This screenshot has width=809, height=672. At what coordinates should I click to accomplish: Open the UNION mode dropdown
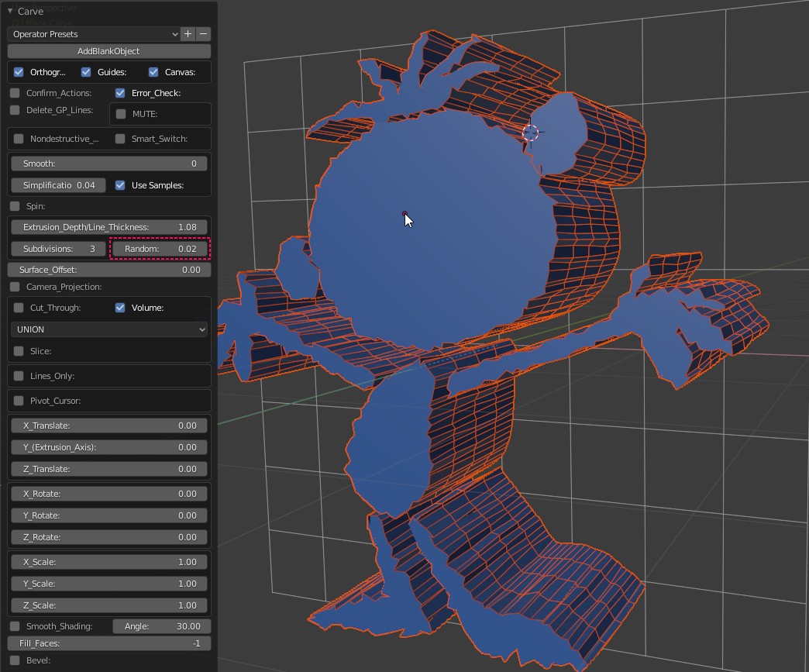(109, 329)
